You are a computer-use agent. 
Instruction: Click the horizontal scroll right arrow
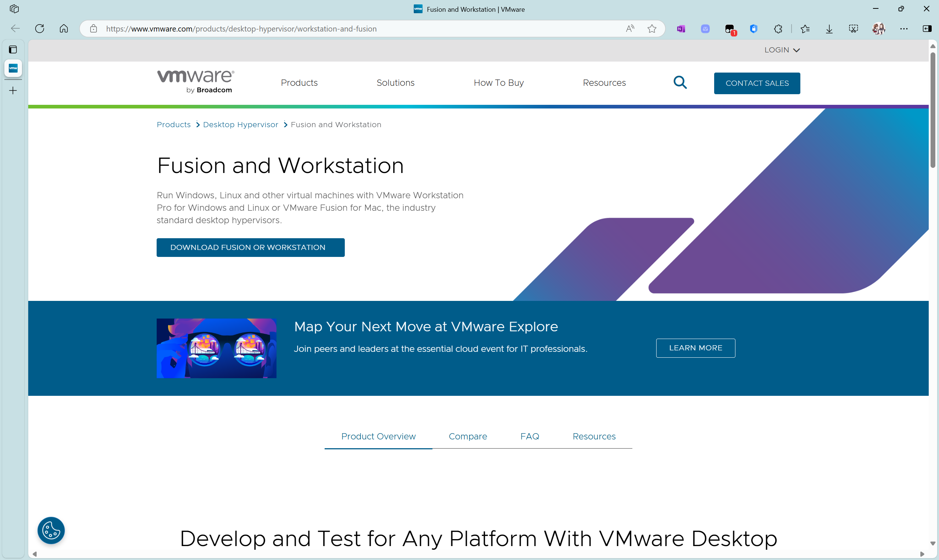[922, 554]
